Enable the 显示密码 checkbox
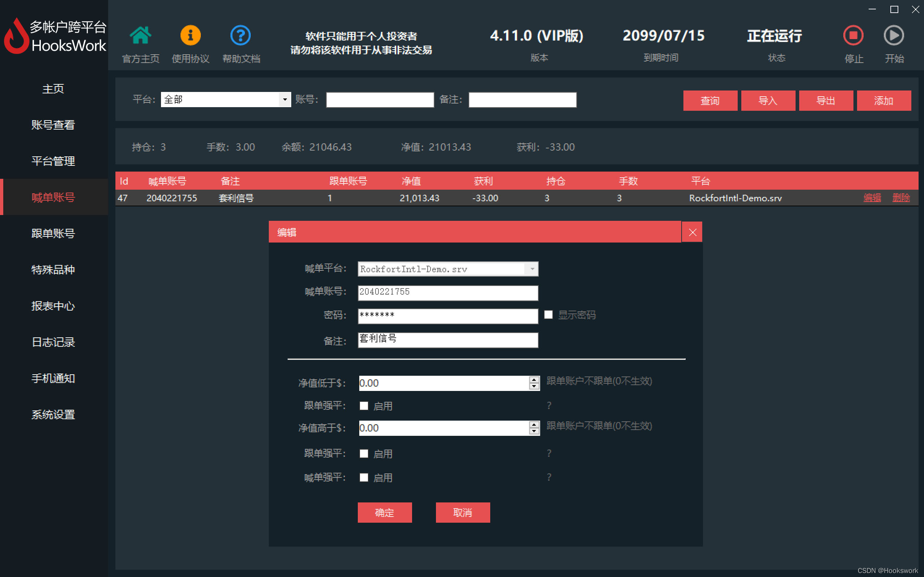 [x=548, y=315]
